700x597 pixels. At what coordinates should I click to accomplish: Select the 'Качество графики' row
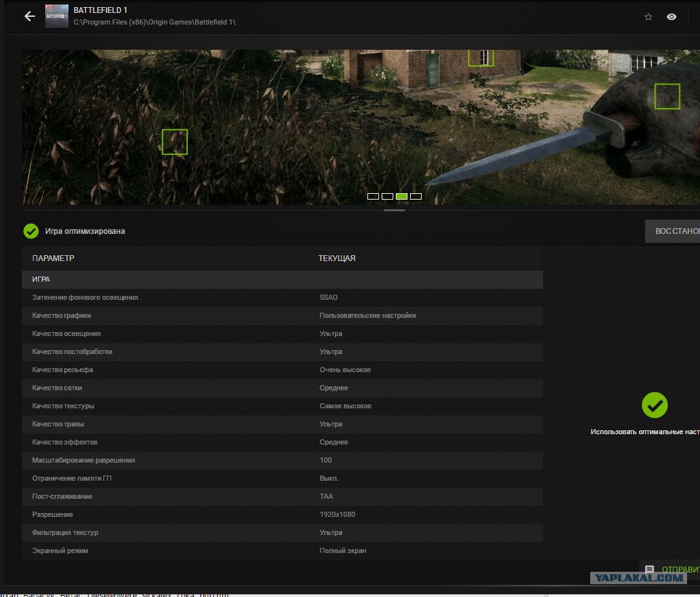point(283,316)
